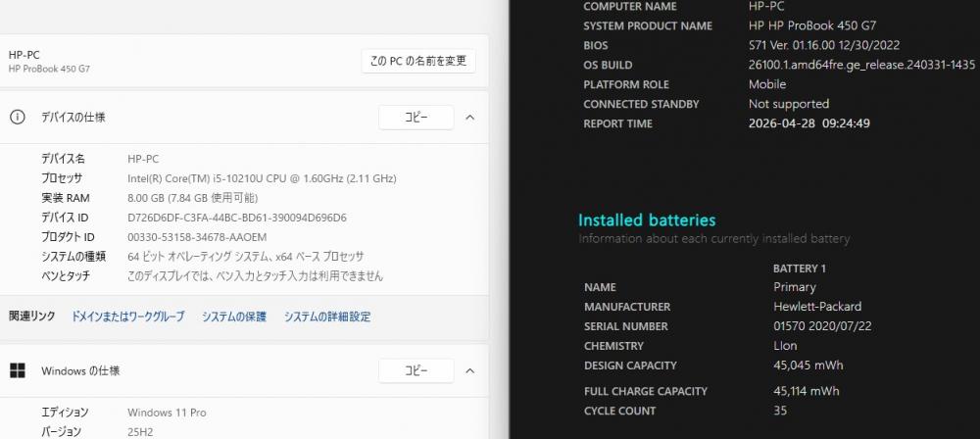Click the installed batteries description subtitle
The height and width of the screenshot is (439, 980).
click(x=713, y=239)
